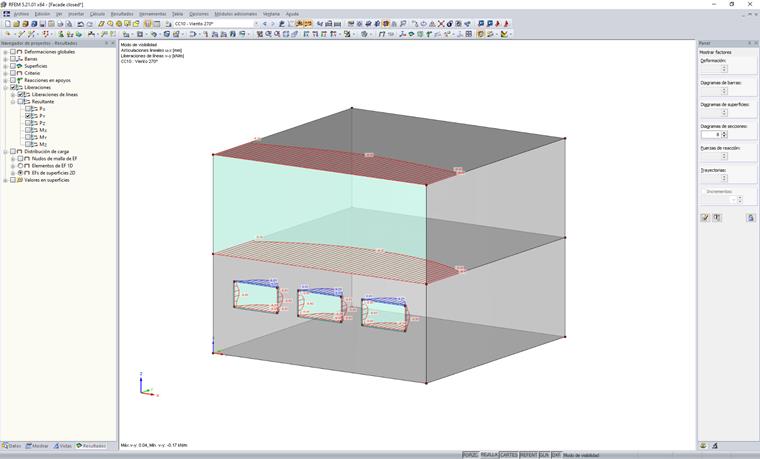Viewport: 760px width, 459px height.
Task: Expand the Barras tree node
Action: (x=6, y=59)
